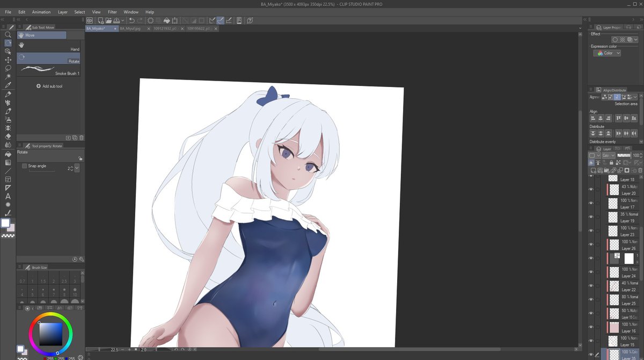Screen dimensions: 644x360
Task: Open the layer opacity stepper
Action: point(641,155)
